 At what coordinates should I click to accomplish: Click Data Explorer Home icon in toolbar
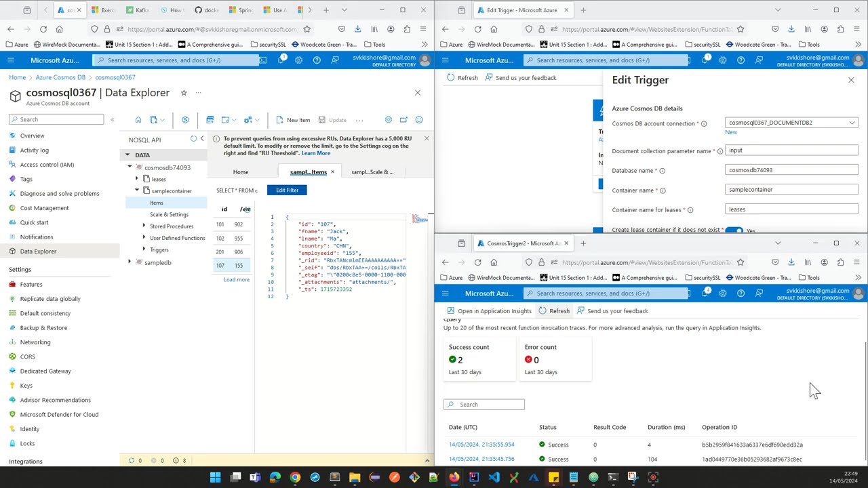click(138, 120)
